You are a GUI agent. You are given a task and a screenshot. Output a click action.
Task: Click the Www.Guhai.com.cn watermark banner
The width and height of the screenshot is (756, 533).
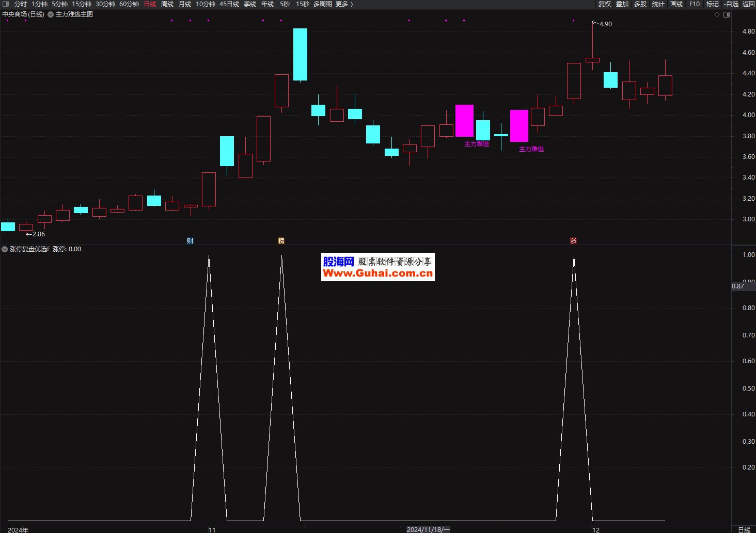pos(378,267)
